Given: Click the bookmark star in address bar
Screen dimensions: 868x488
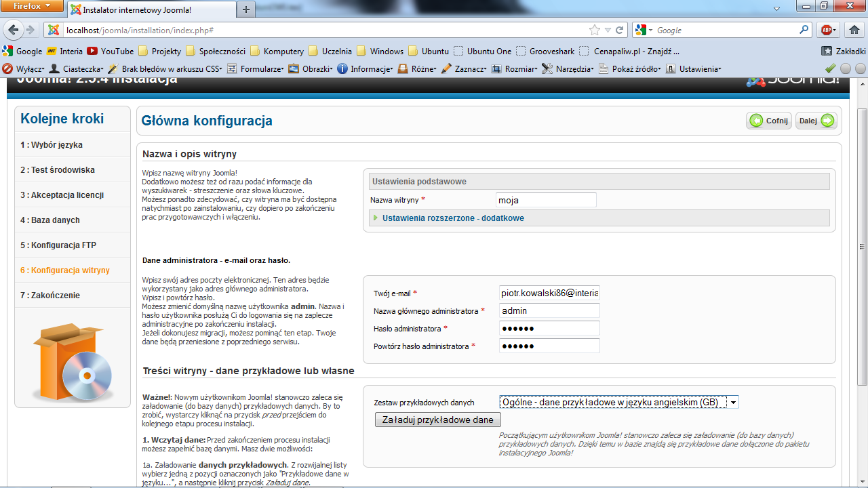Looking at the screenshot, I should [x=595, y=30].
